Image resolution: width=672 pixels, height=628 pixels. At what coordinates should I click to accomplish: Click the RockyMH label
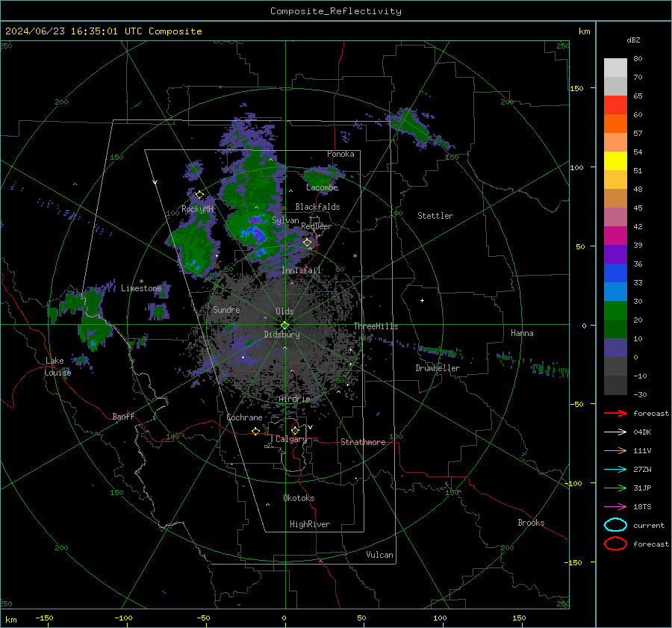pyautogui.click(x=197, y=209)
